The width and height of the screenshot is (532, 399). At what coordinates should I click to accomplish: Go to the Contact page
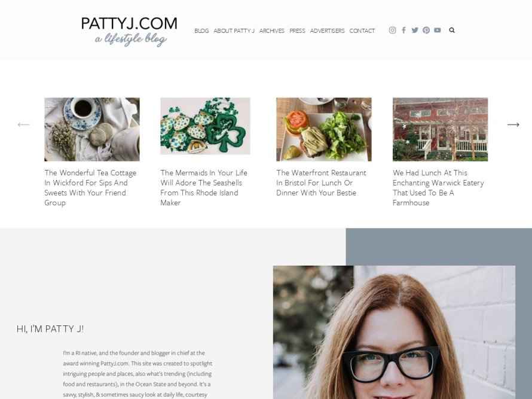point(362,31)
